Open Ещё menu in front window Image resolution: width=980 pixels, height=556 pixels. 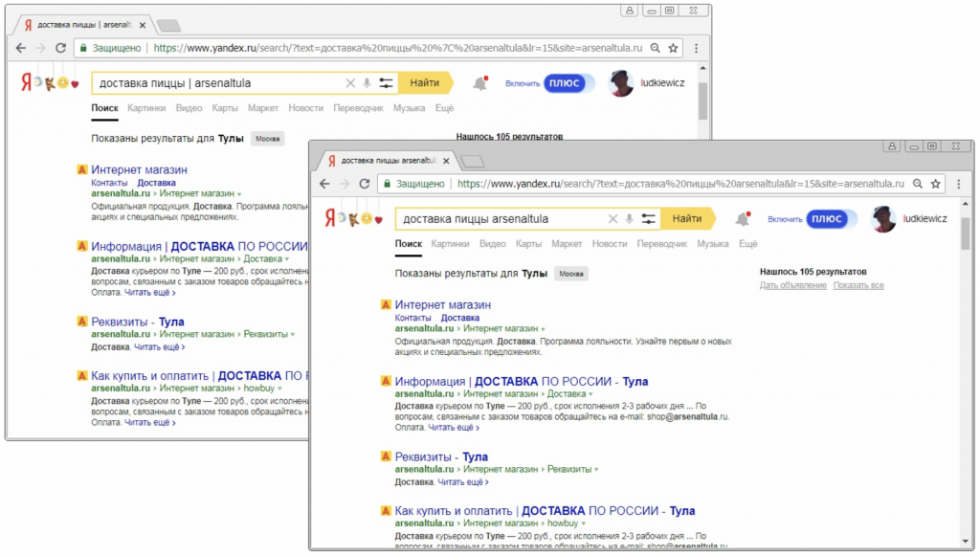(748, 244)
